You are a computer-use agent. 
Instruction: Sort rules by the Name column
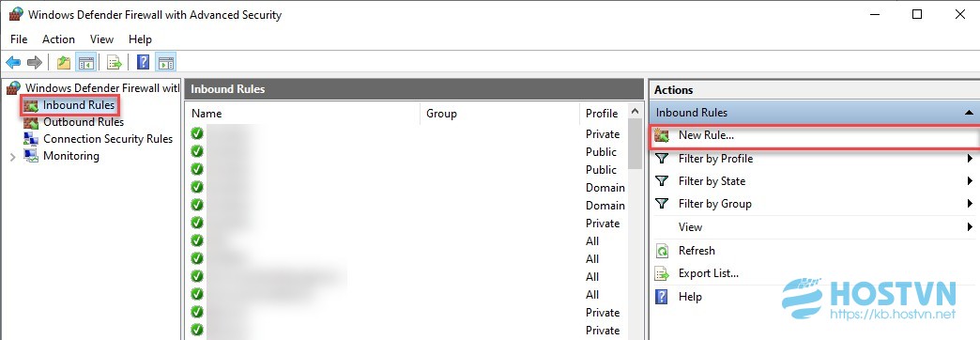point(302,114)
